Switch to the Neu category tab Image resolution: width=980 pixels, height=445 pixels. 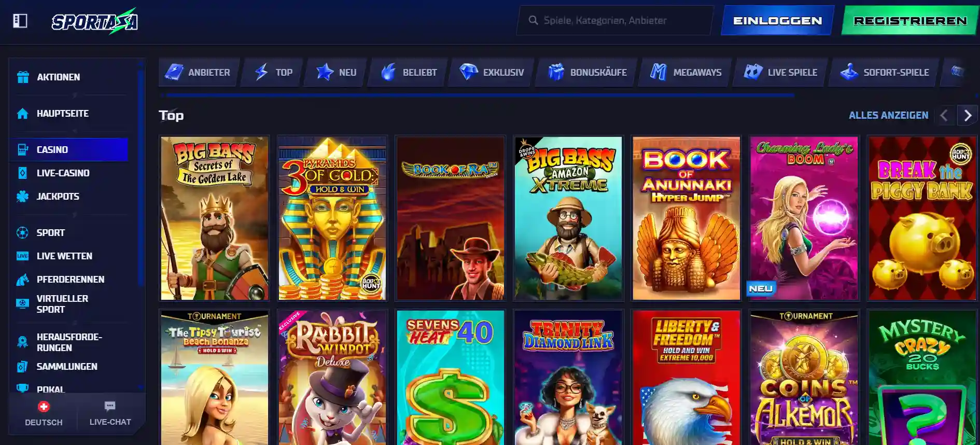pos(336,72)
